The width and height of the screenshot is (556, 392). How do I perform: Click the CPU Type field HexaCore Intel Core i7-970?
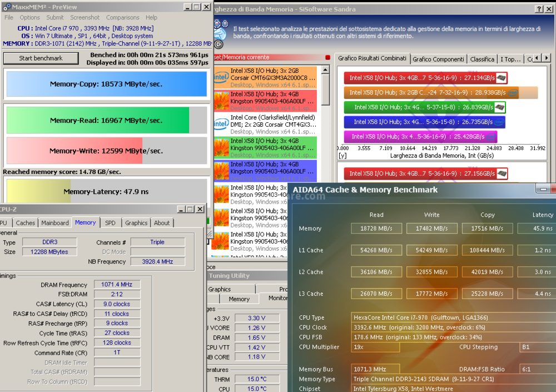pos(453,317)
